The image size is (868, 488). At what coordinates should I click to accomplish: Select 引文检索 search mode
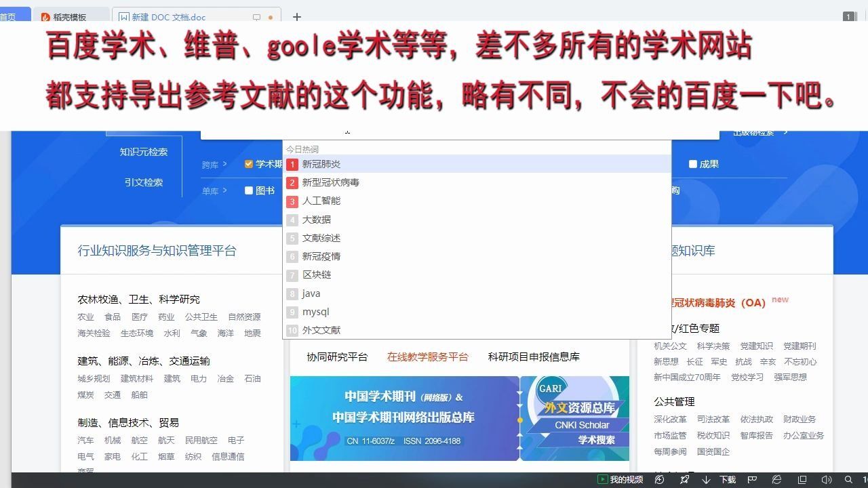click(144, 182)
